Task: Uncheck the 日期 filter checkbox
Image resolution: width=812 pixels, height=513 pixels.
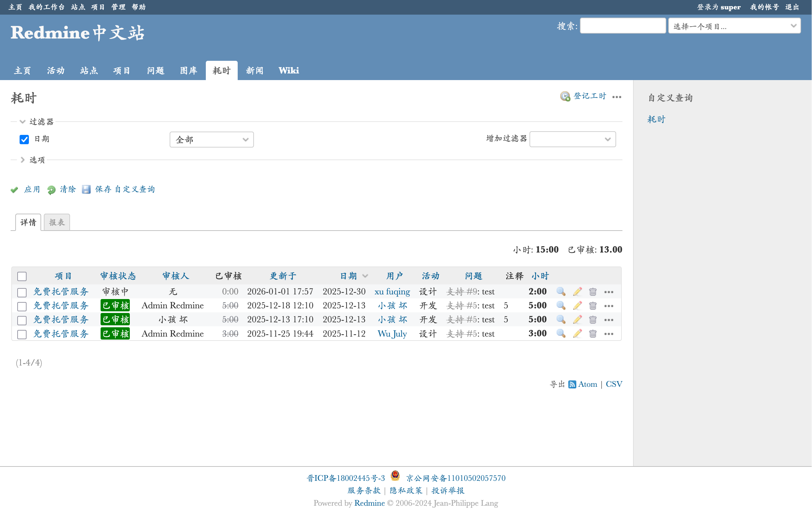Action: 24,140
